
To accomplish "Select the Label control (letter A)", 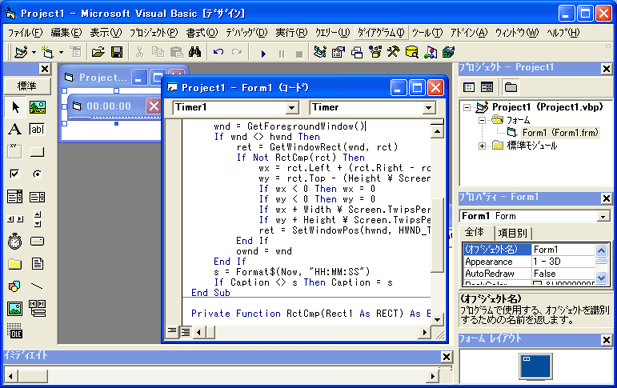I will coord(15,129).
